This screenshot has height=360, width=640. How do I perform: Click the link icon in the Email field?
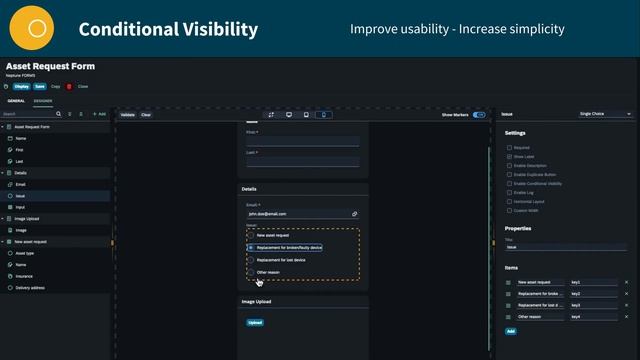click(354, 214)
